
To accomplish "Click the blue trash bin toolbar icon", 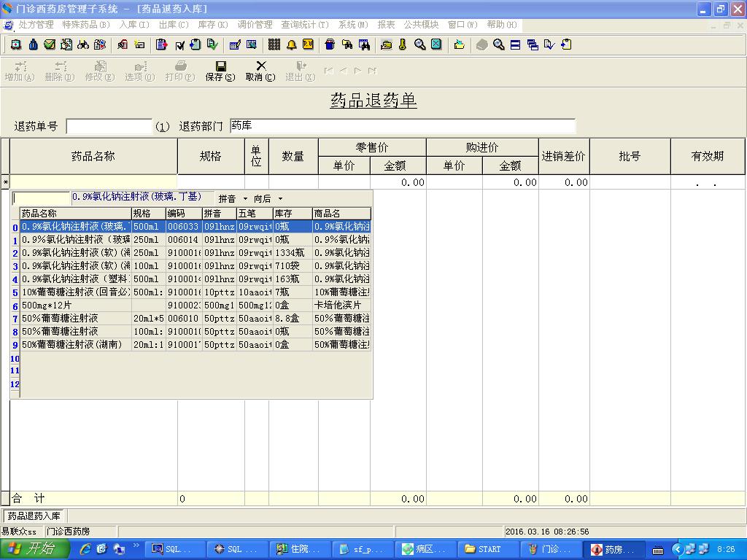I will click(x=330, y=45).
